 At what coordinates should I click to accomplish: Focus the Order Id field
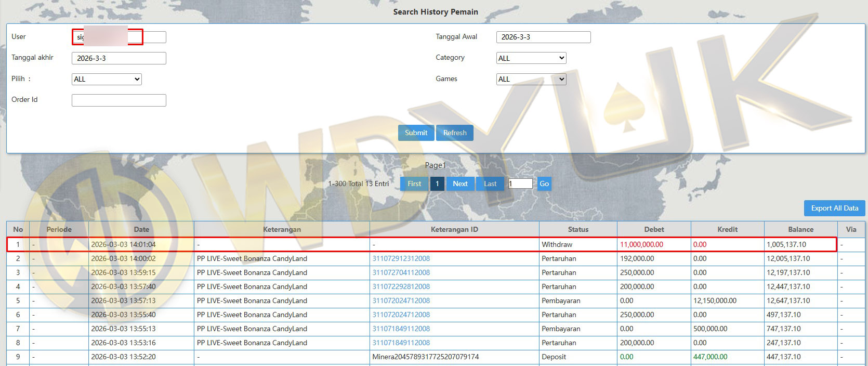119,100
